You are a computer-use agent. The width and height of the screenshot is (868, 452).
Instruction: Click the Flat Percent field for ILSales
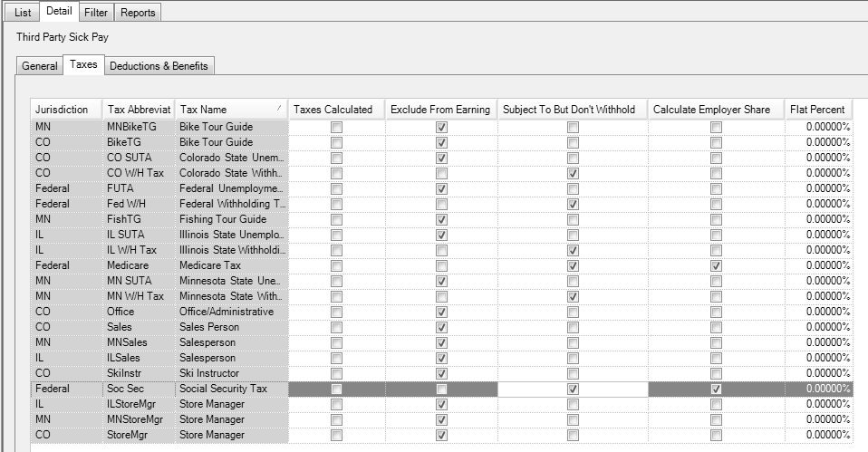(x=817, y=358)
